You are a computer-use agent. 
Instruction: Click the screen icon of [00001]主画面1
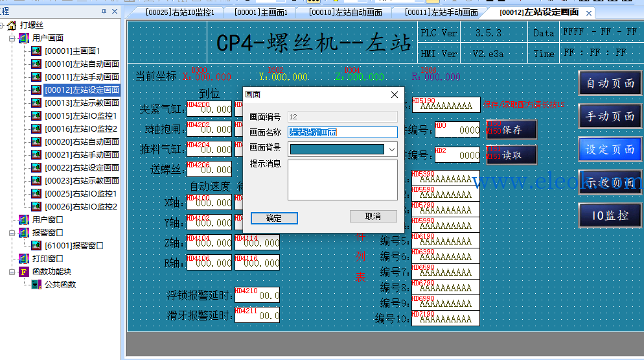36,51
